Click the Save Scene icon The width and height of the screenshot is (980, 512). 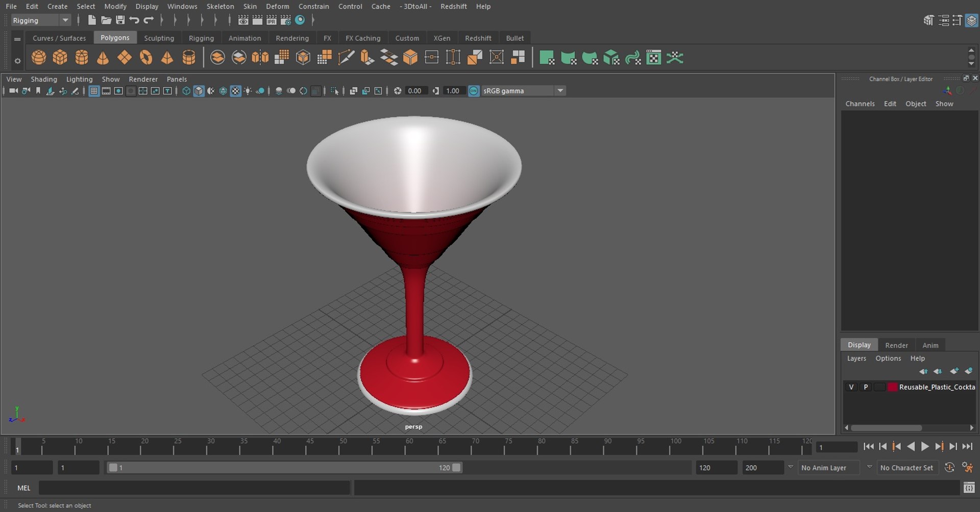click(x=120, y=20)
